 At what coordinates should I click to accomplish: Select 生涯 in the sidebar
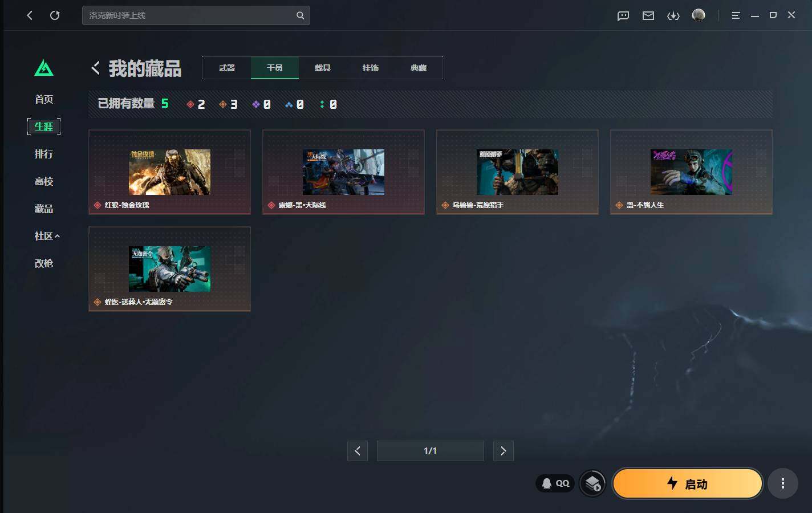click(44, 127)
